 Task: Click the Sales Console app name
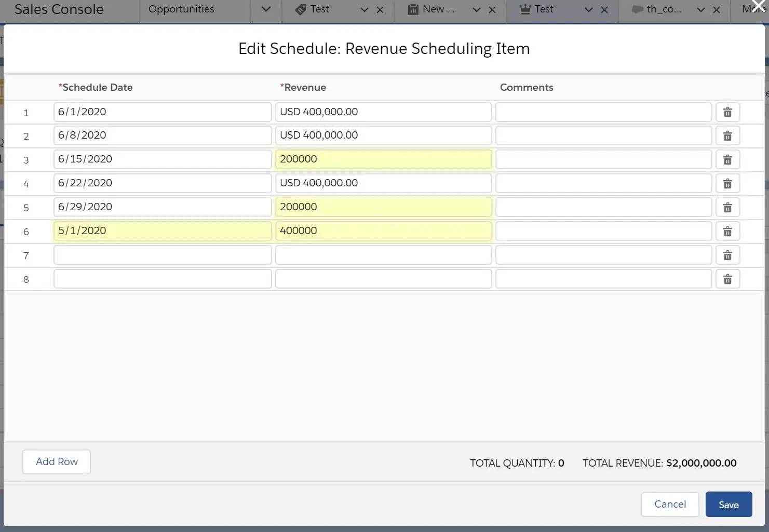[59, 9]
